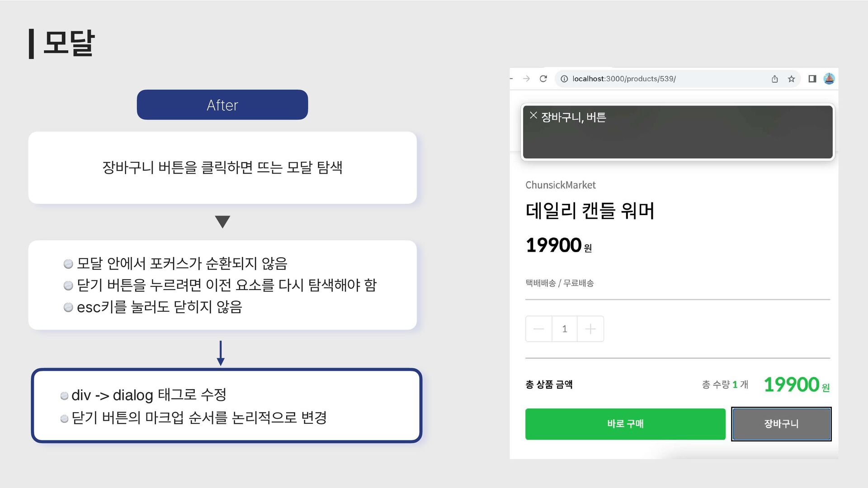This screenshot has height=488, width=868.
Task: Increase quantity with the plus button
Action: pyautogui.click(x=590, y=329)
